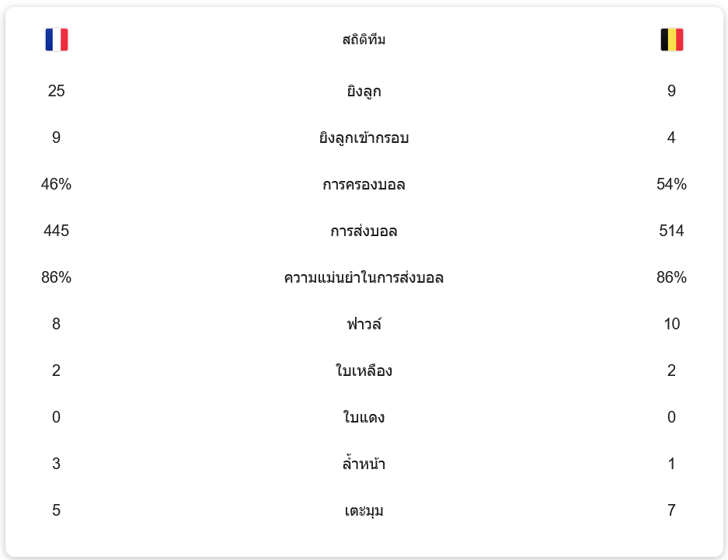Click the เตะมุม stat label
728x560 pixels.
[x=364, y=511]
